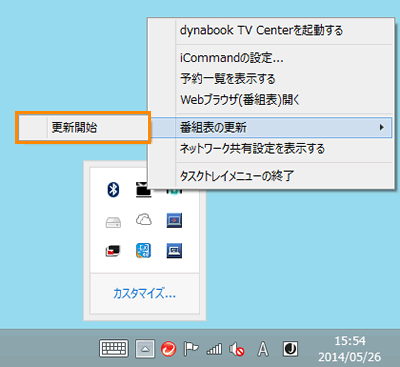Click the black TV tray icon beside Bluetooth
The height and width of the screenshot is (367, 400).
[144, 190]
